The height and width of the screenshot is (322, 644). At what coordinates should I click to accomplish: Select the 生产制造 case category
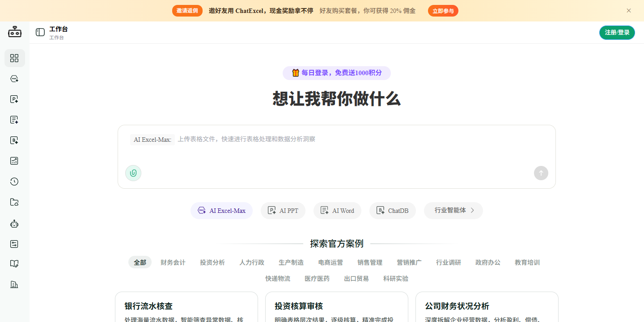(291, 263)
